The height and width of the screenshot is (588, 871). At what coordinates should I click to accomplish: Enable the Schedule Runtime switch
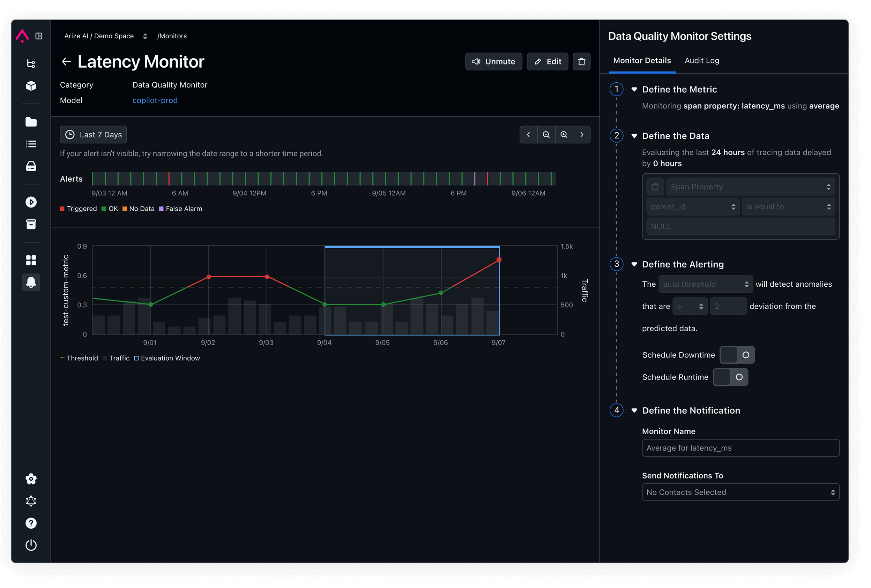pyautogui.click(x=730, y=377)
